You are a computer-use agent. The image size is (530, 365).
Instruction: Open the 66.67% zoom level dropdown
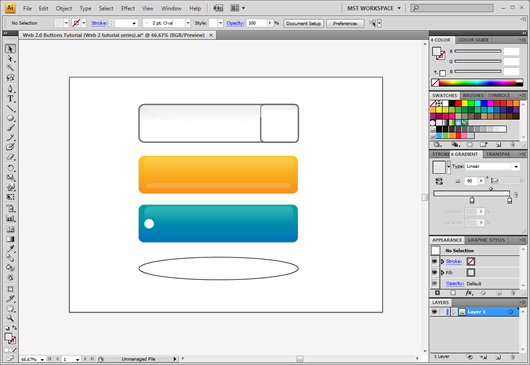[42, 359]
